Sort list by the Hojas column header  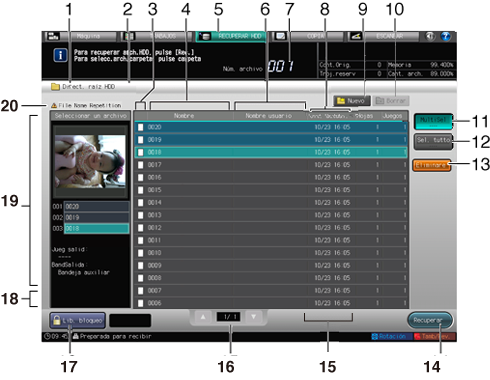click(364, 116)
